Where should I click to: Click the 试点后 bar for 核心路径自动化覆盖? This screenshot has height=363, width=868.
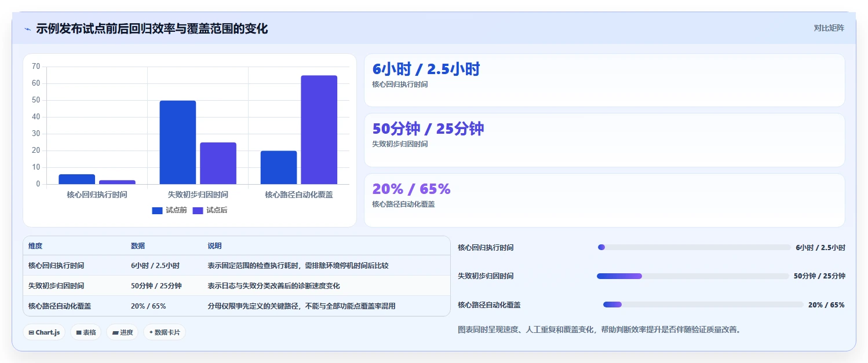point(319,130)
